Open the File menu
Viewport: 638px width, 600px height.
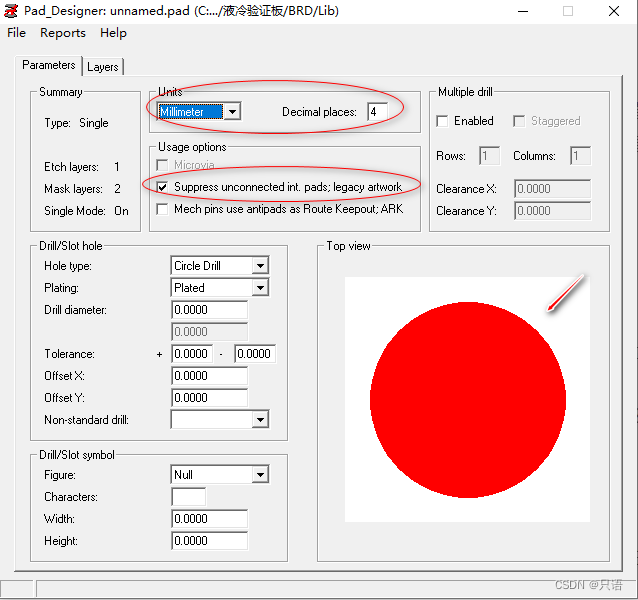[16, 33]
